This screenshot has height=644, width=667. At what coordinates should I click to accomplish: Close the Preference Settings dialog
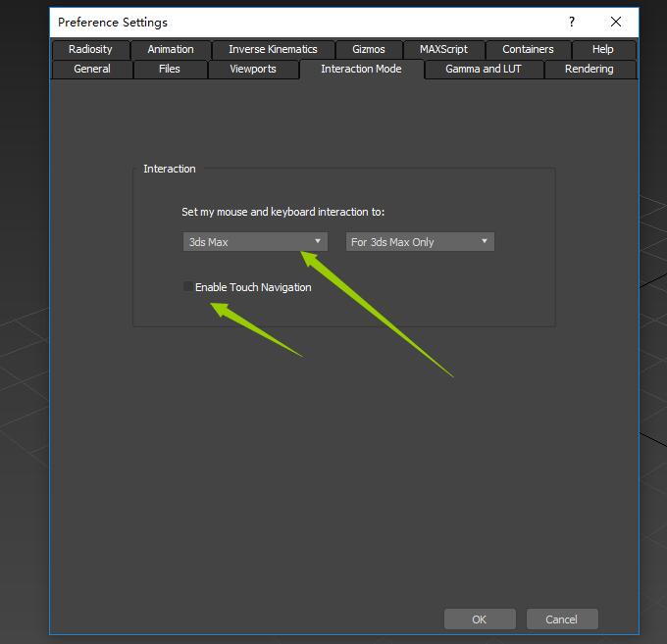616,22
